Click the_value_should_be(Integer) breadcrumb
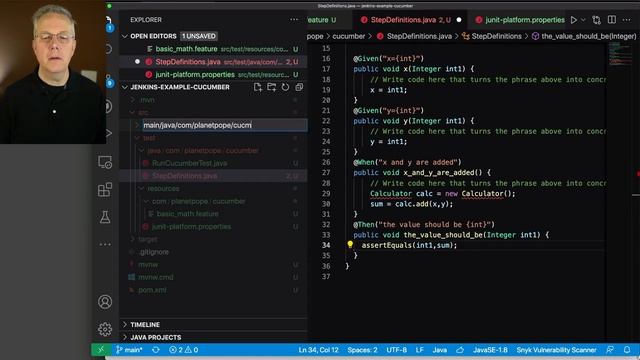 click(584, 36)
